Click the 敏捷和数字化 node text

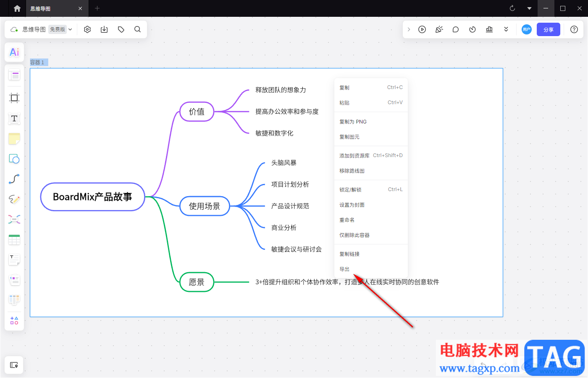pyautogui.click(x=274, y=133)
